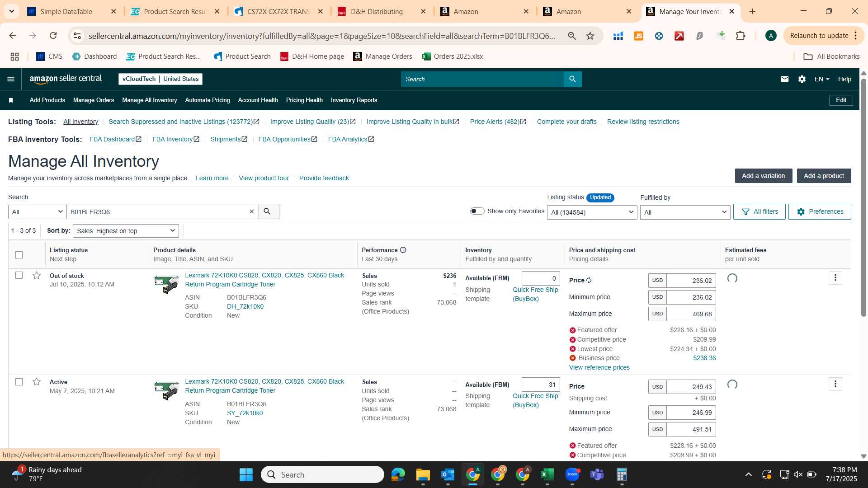Favorite the Out of stock listing star

click(37, 276)
